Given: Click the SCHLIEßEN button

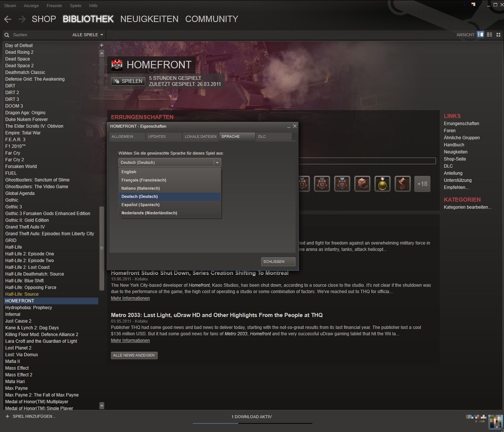Looking at the screenshot, I should click(278, 262).
